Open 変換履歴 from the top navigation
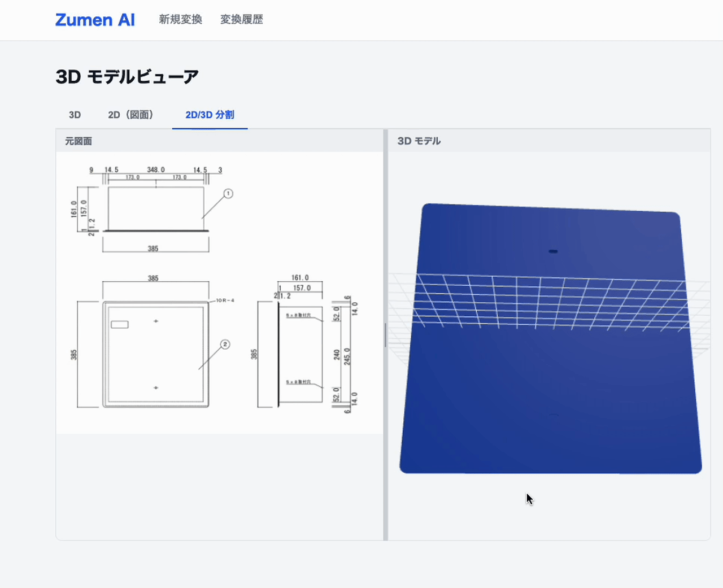The height and width of the screenshot is (588, 723). pyautogui.click(x=241, y=20)
